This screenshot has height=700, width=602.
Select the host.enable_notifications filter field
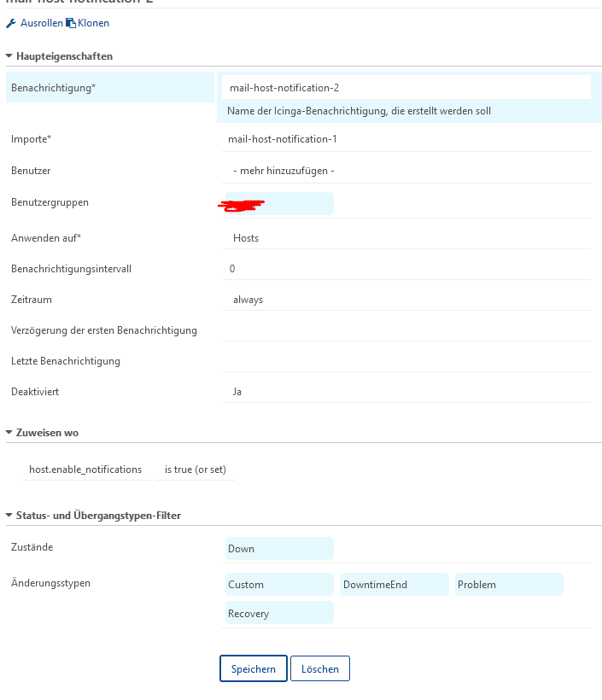tap(85, 470)
